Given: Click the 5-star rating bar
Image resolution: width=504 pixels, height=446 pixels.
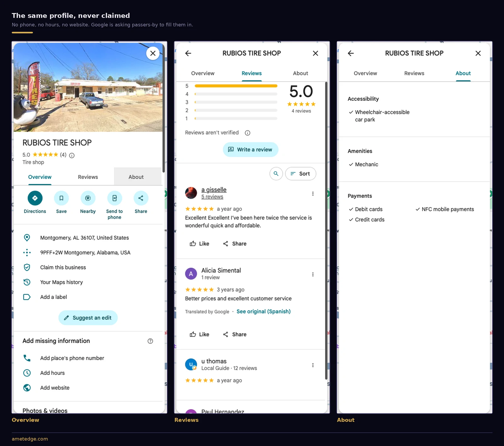Looking at the screenshot, I should [236, 86].
